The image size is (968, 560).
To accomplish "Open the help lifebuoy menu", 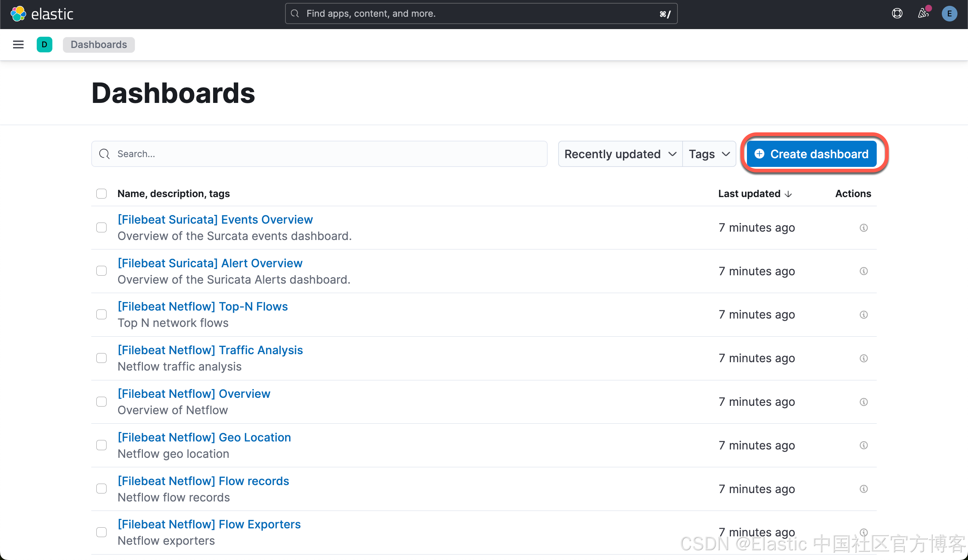I will 897,14.
